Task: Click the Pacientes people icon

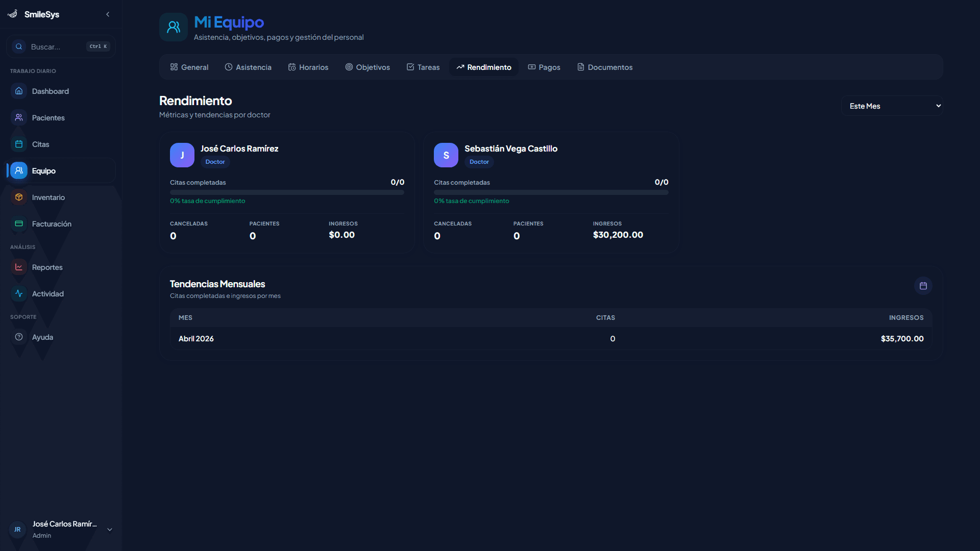Action: [19, 117]
